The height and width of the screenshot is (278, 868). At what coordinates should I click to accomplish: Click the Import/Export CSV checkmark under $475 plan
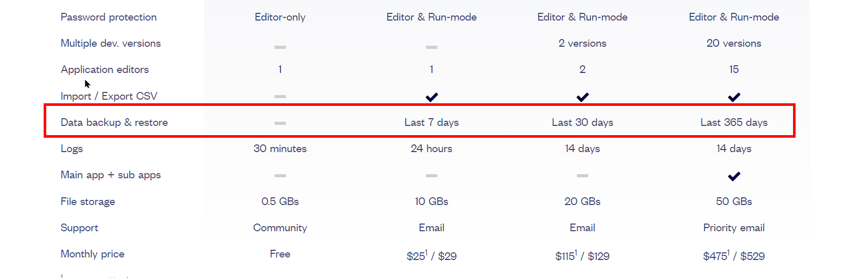(x=734, y=97)
